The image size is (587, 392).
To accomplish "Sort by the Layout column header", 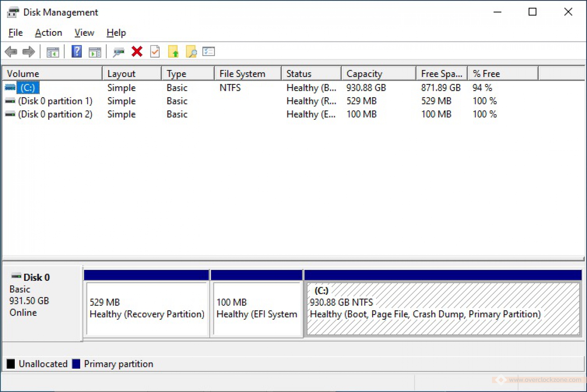I will (x=132, y=74).
